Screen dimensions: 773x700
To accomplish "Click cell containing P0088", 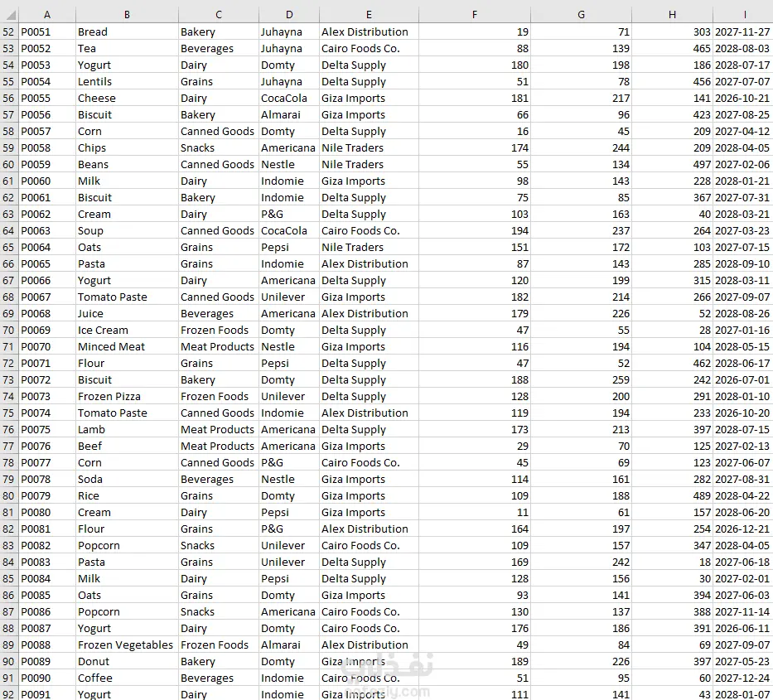I will pyautogui.click(x=47, y=645).
